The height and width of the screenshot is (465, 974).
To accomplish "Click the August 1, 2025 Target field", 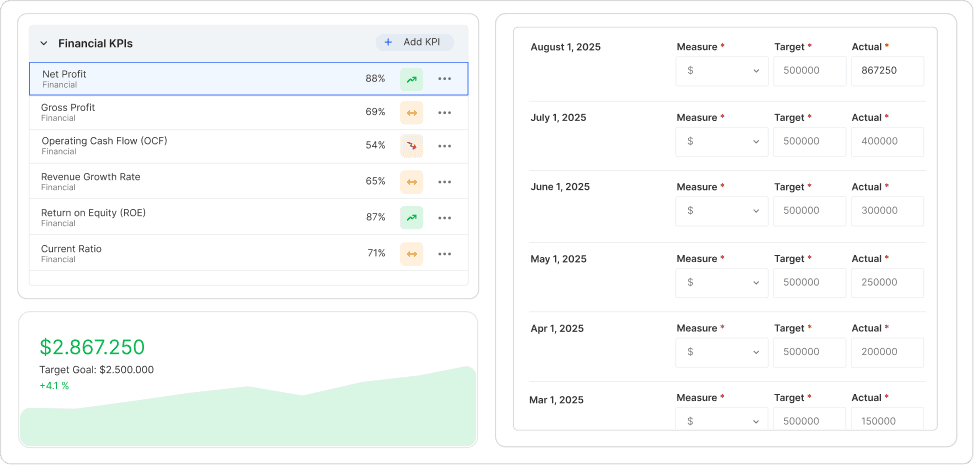I will [809, 71].
